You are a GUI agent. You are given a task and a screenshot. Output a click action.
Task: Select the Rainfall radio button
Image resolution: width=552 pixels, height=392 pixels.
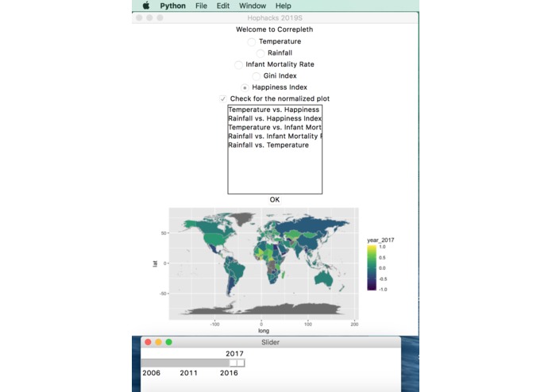[x=261, y=53]
